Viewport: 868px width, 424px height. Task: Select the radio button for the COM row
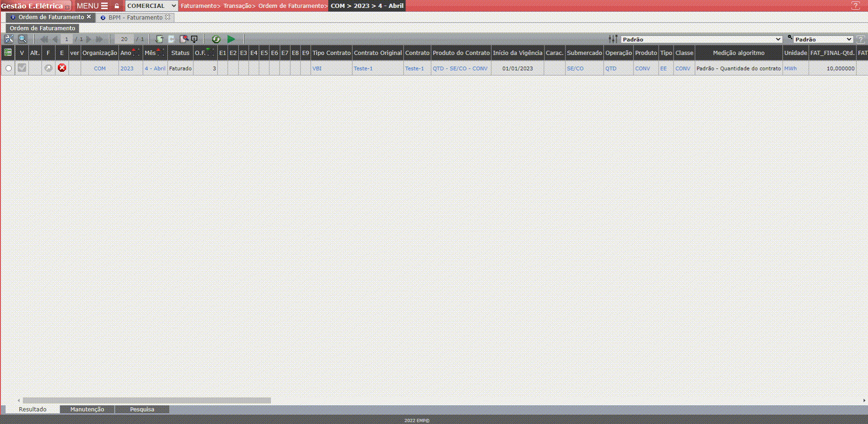tap(8, 68)
